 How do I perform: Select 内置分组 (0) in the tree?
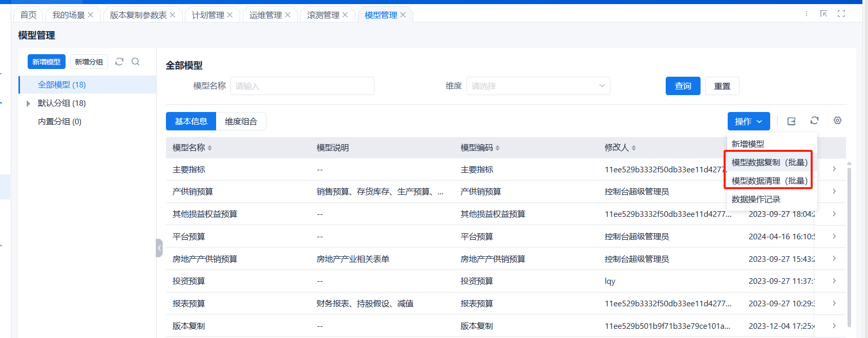tap(59, 122)
